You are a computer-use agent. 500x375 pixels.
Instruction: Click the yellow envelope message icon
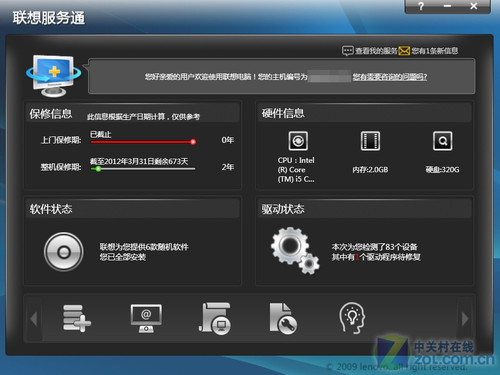pos(404,51)
